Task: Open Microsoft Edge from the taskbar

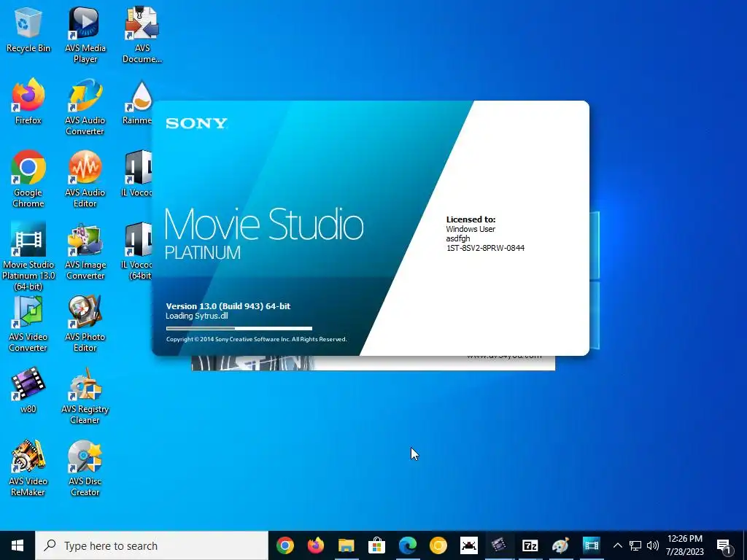Action: [407, 545]
